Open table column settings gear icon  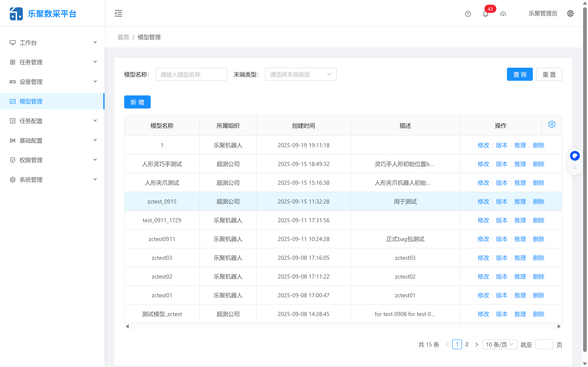(x=552, y=124)
